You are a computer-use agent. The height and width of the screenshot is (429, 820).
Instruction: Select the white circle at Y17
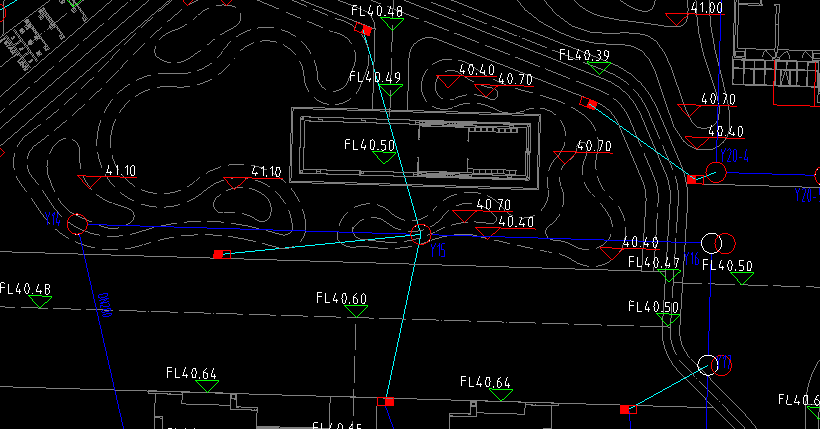pyautogui.click(x=708, y=365)
